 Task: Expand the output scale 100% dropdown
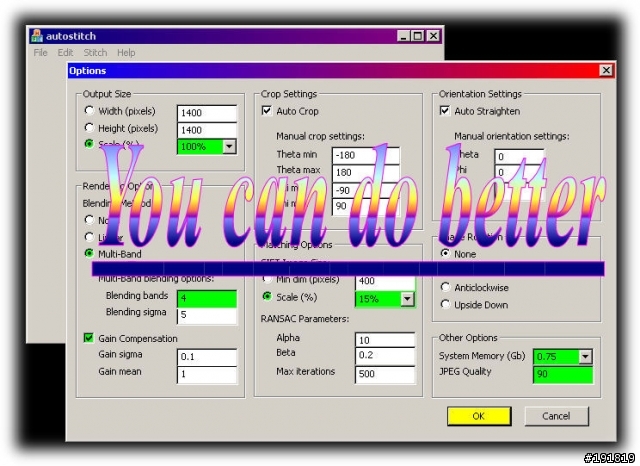coord(229,146)
